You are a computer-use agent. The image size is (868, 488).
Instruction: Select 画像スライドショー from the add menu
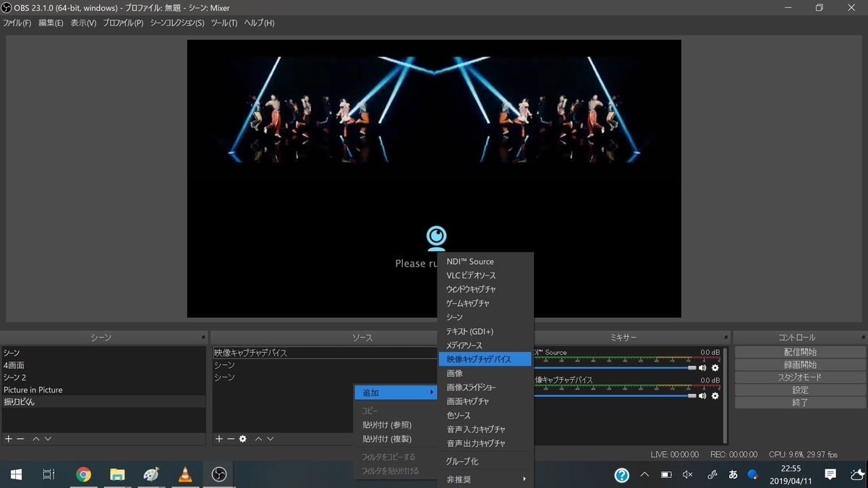pos(485,388)
